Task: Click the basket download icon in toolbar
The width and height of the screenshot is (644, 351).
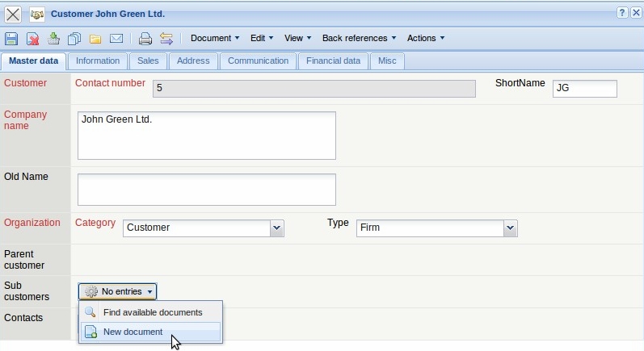Action: 53,38
